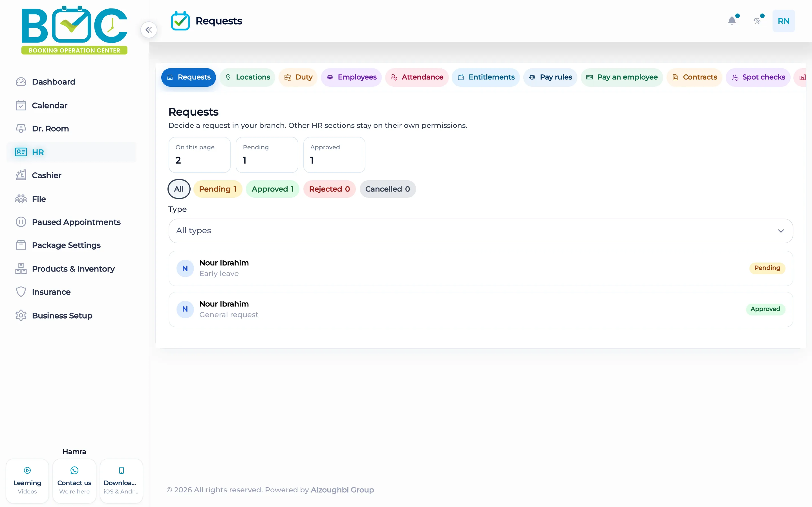This screenshot has height=507, width=812.
Task: Open the RN user profile menu
Action: coord(784,21)
